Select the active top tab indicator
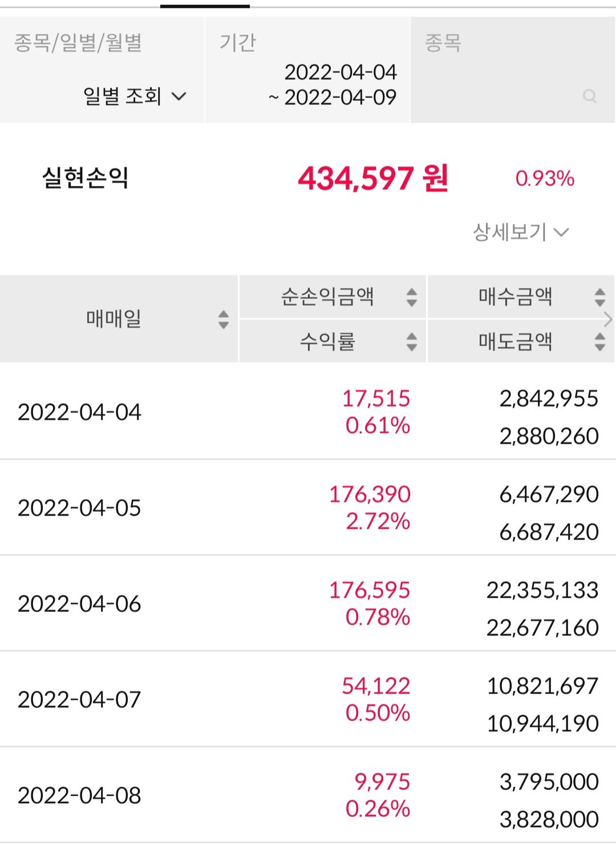Image resolution: width=616 pixels, height=844 pixels. (x=205, y=6)
